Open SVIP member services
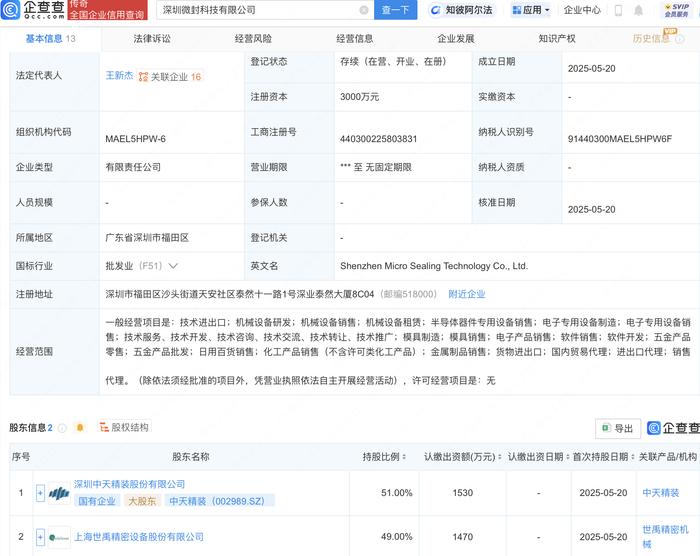Screen dimensions: 700x556 pos(676,10)
